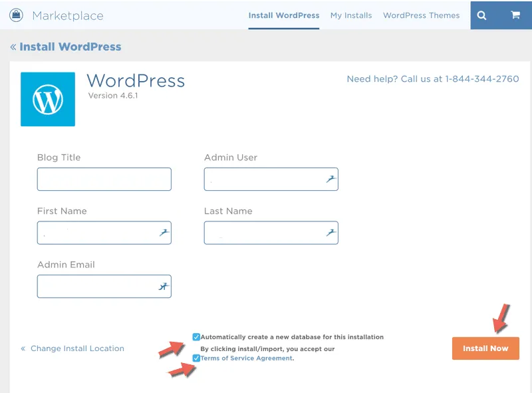Uncheck automatically create a new database
This screenshot has height=393, width=532.
(196, 337)
